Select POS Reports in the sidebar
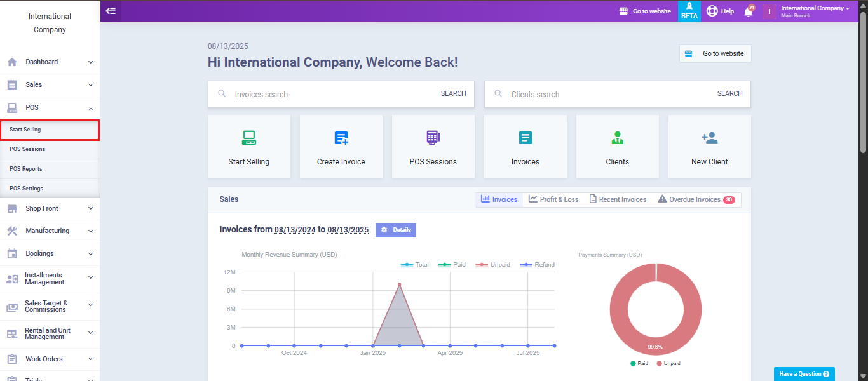 click(26, 169)
